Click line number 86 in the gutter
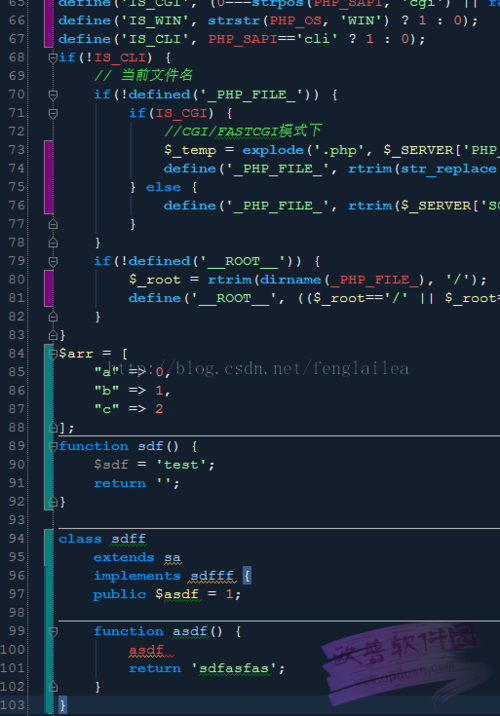Viewport: 500px width, 716px height. (x=17, y=390)
